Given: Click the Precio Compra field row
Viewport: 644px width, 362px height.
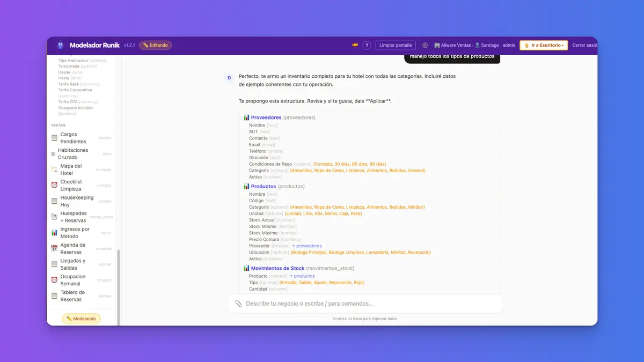Looking at the screenshot, I should (x=275, y=240).
